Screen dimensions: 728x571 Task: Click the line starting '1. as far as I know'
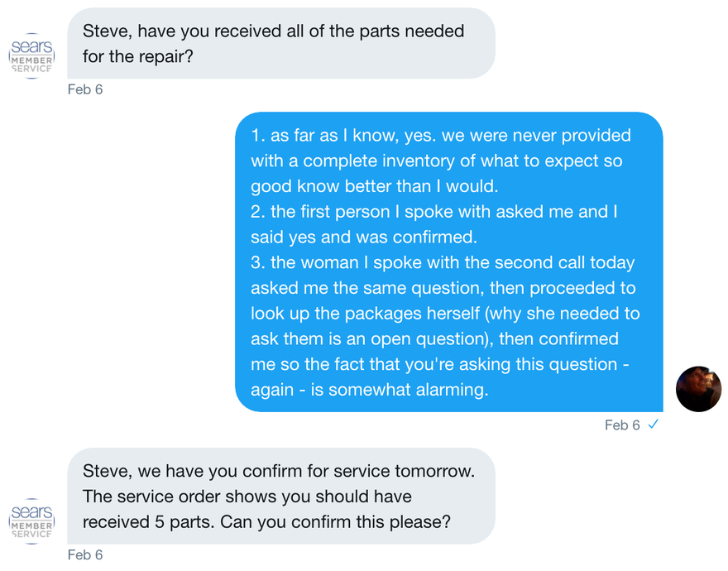[441, 135]
